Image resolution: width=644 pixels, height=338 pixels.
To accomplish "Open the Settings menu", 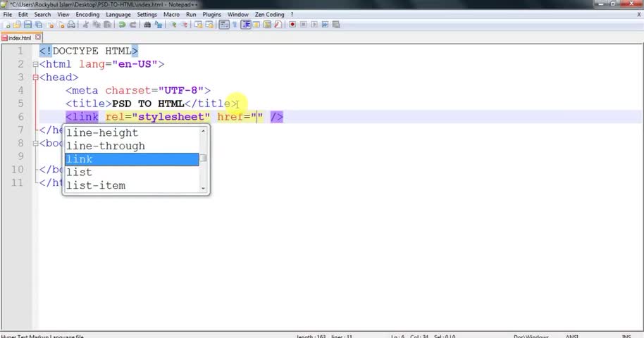I will 147,14.
